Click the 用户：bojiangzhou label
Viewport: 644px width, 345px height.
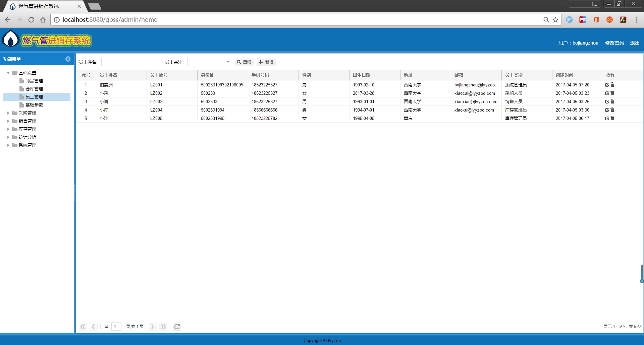point(578,43)
